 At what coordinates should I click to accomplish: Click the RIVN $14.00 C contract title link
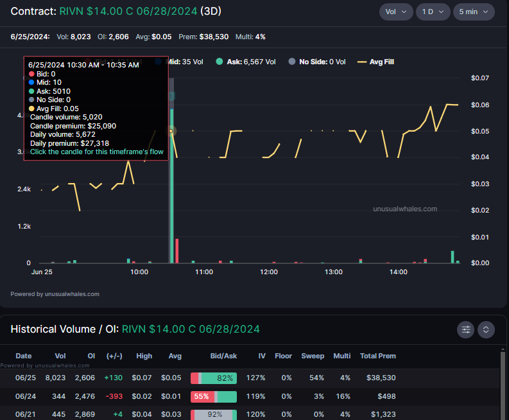coord(128,12)
